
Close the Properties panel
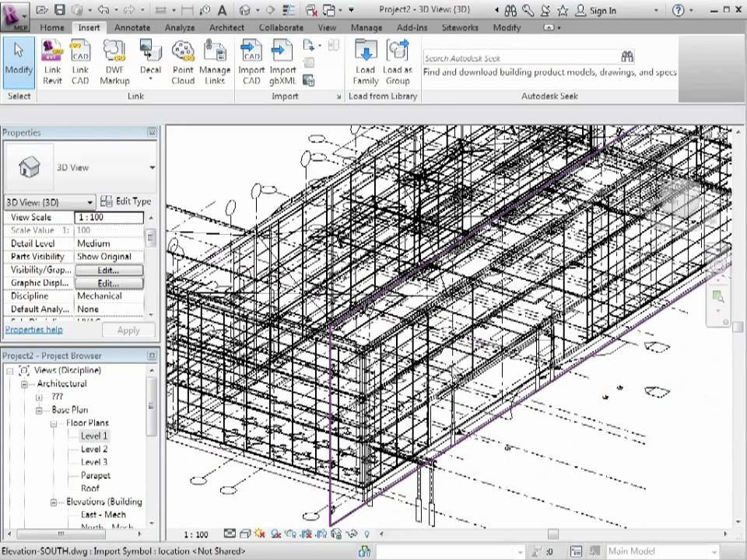click(152, 132)
